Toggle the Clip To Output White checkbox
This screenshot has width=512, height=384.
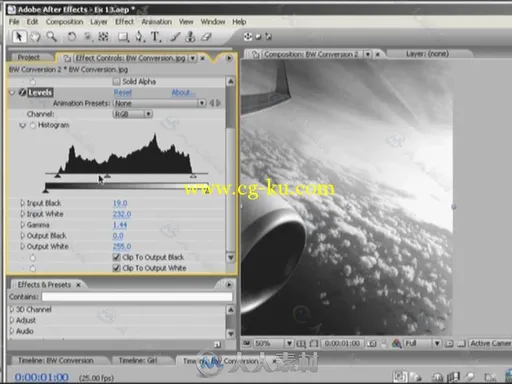(116, 268)
